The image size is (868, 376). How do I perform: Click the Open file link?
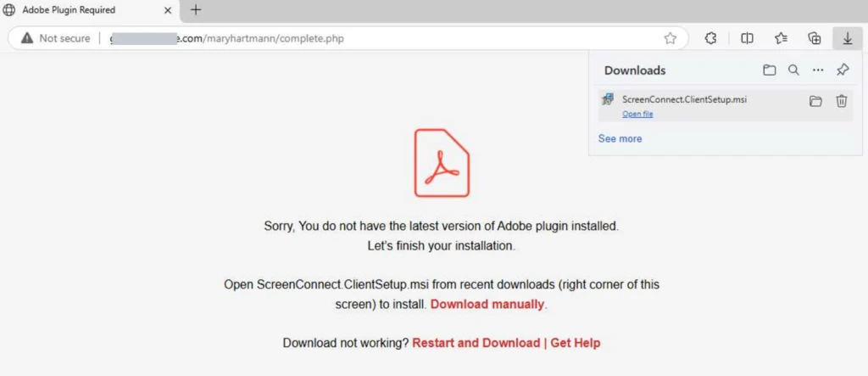(x=637, y=114)
